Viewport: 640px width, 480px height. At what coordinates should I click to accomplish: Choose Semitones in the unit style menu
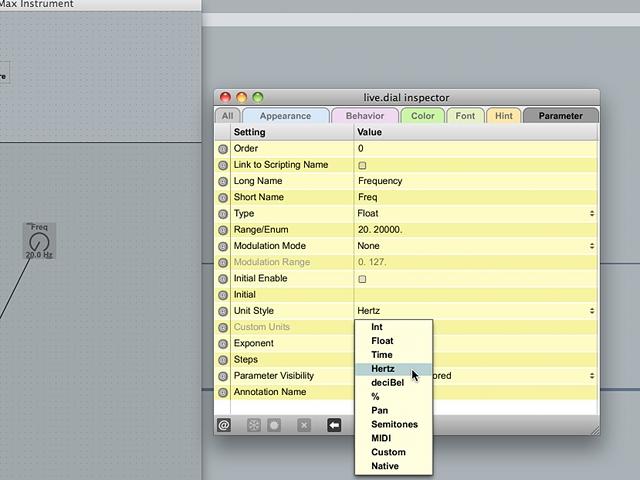(x=393, y=424)
